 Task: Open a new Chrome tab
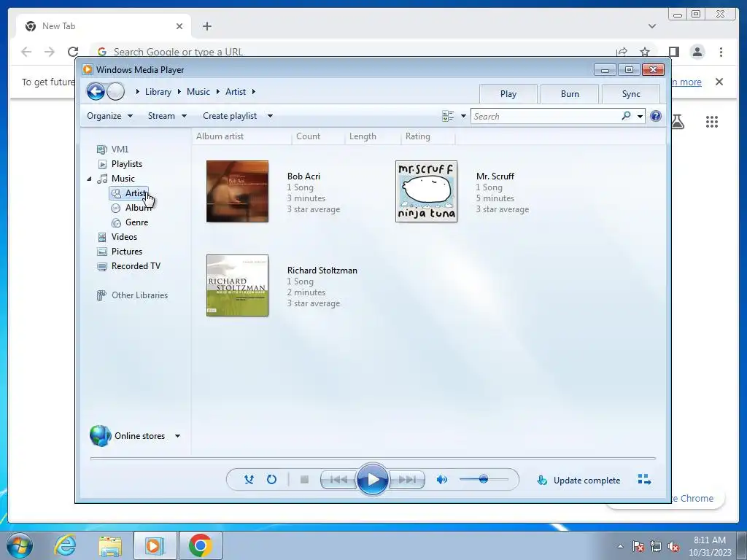click(206, 26)
